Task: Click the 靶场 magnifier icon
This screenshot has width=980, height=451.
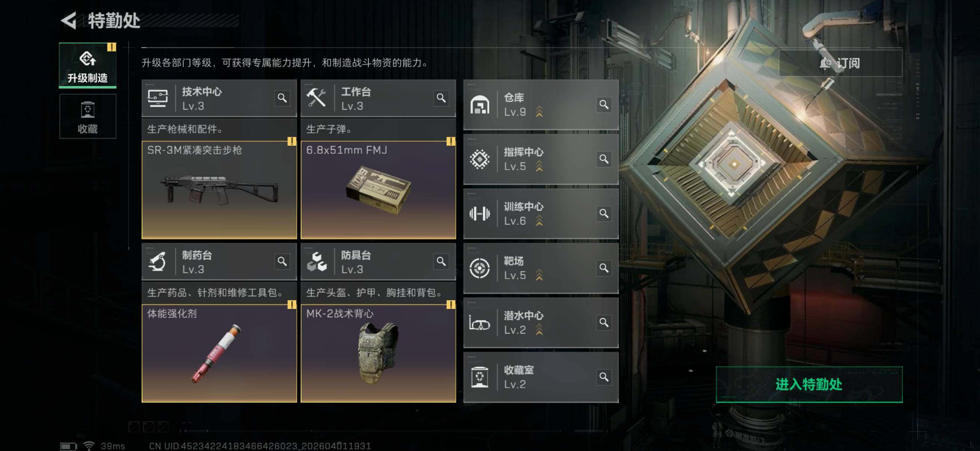Action: [x=604, y=268]
